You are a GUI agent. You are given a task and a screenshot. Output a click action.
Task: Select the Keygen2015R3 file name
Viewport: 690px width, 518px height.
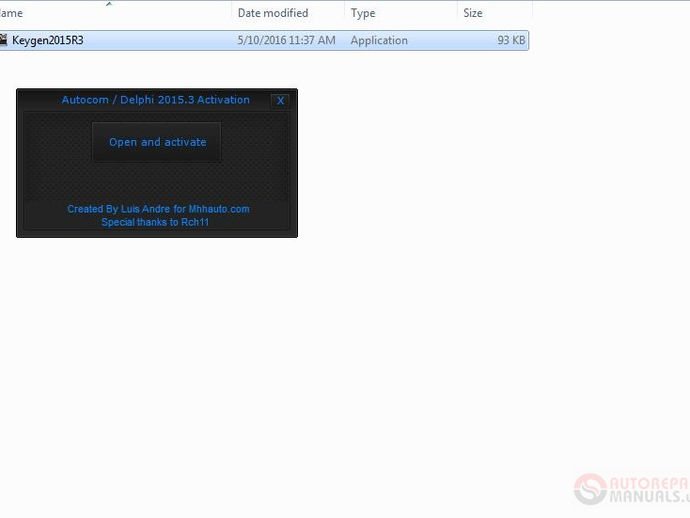[48, 40]
